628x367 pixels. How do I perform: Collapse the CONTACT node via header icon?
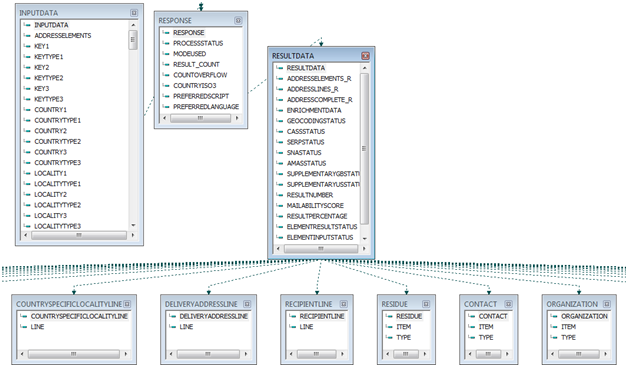click(x=508, y=304)
